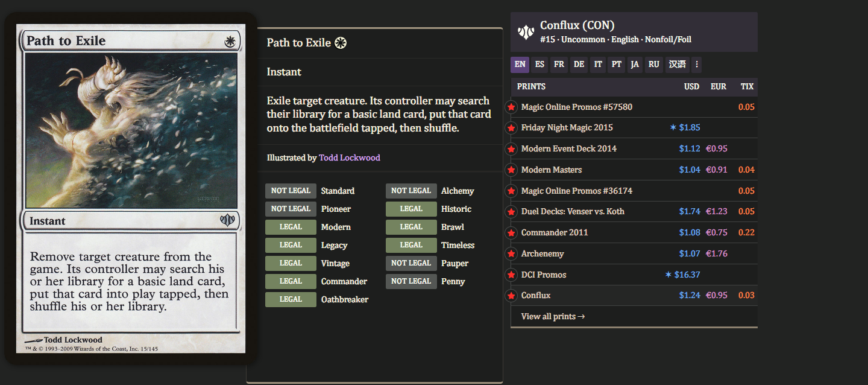The width and height of the screenshot is (868, 385).
Task: Open the DCI Promos print
Action: point(544,275)
